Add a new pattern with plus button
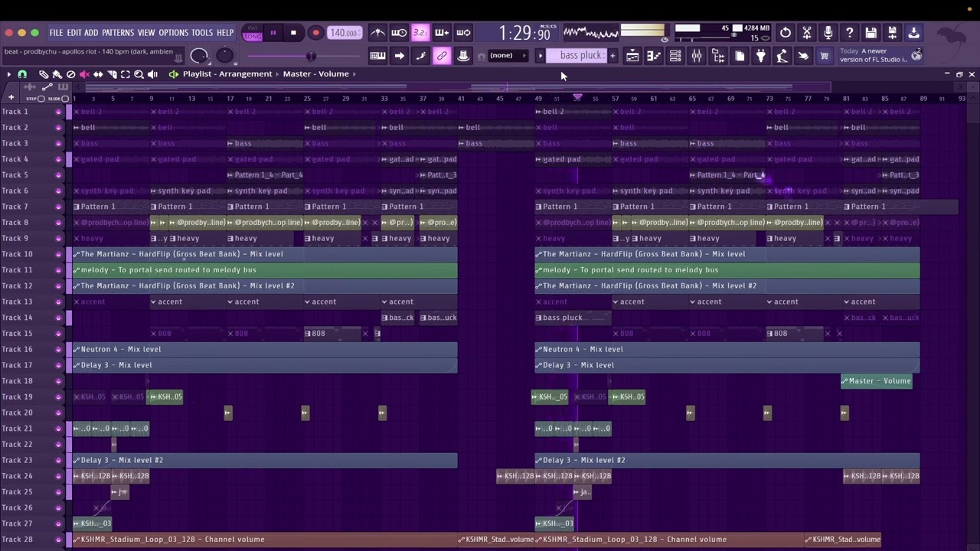This screenshot has height=551, width=980. click(612, 56)
